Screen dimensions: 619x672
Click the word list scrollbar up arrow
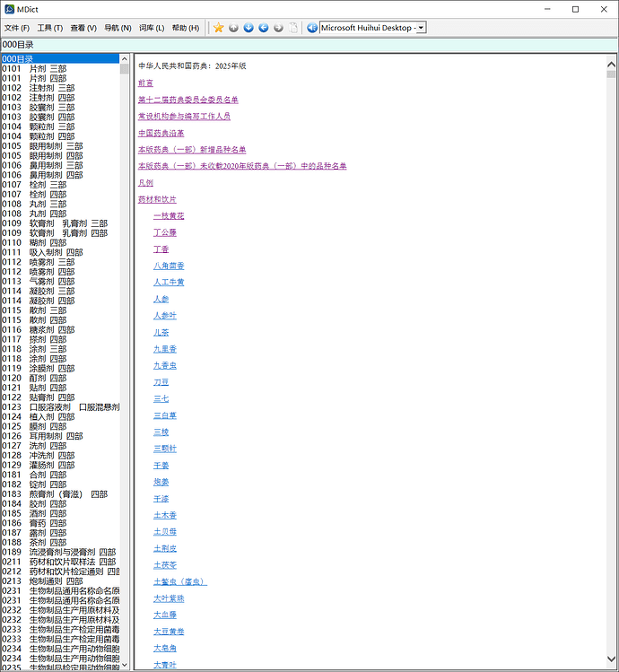(125, 58)
